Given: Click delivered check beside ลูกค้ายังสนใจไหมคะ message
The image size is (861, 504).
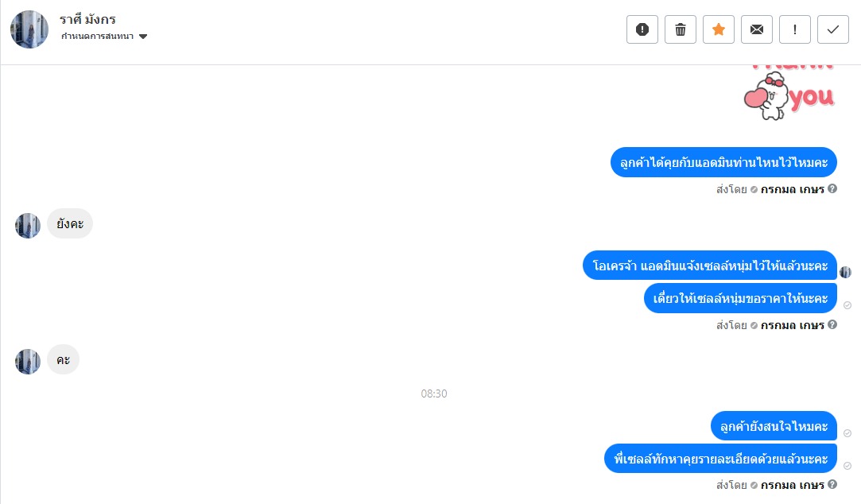Looking at the screenshot, I should (x=847, y=433).
